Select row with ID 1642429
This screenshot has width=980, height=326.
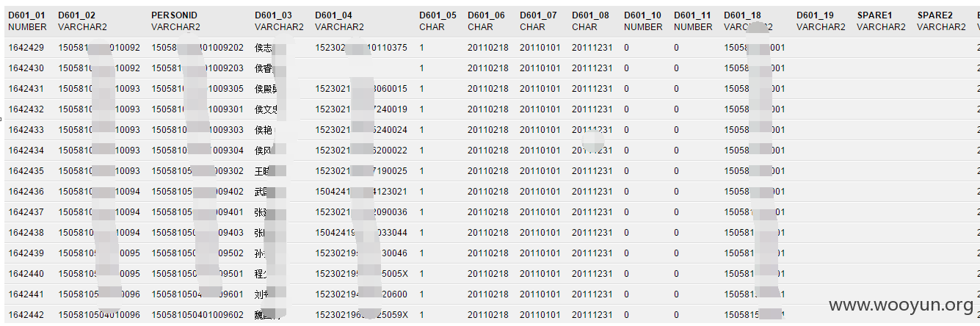click(490, 48)
